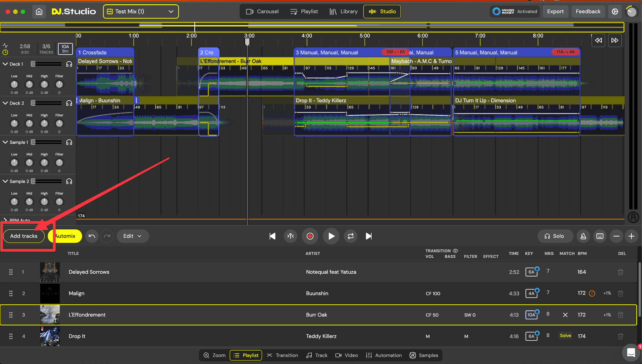The image size is (642, 364).
Task: Start recording with the red record button
Action: 310,236
